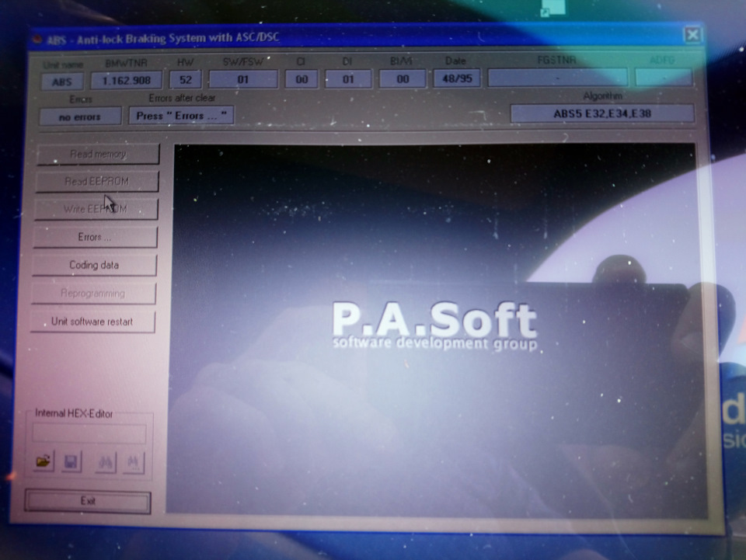
Task: Click the desktop shortcut icon above the window
Action: (x=553, y=8)
